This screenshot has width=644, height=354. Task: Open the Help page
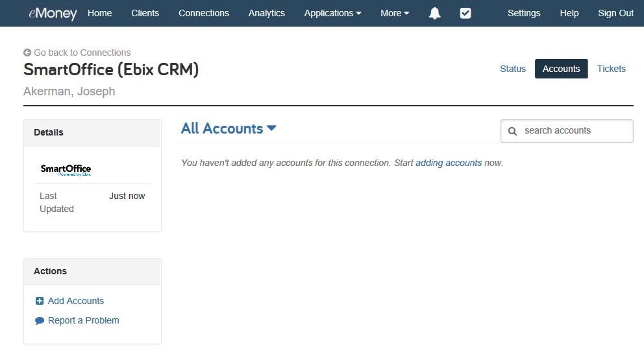[x=569, y=13]
